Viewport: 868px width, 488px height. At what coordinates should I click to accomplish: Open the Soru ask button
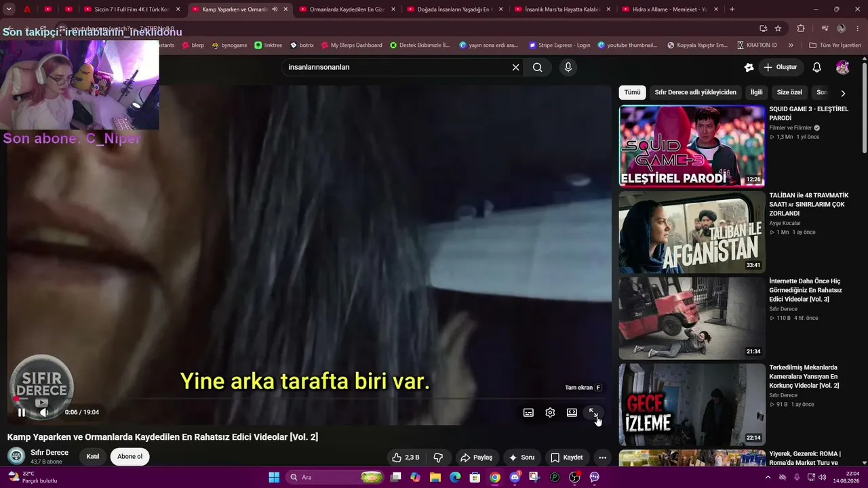click(x=521, y=457)
